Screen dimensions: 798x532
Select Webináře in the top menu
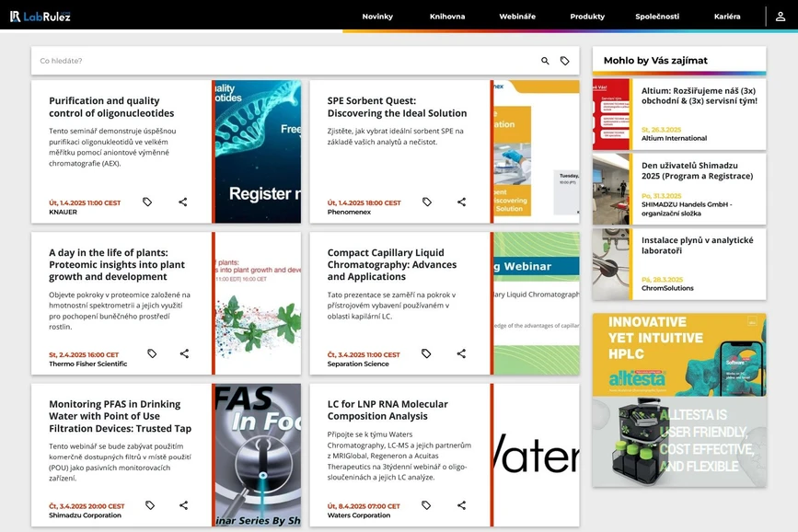(517, 17)
